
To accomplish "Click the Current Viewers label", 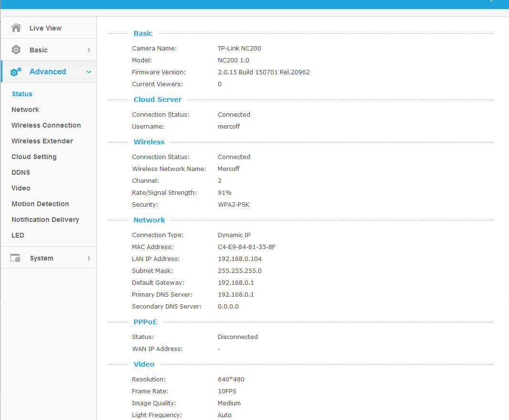I will tap(157, 84).
